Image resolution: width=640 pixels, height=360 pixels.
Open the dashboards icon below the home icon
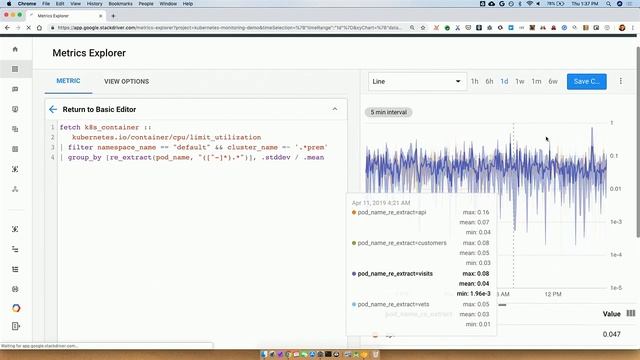(15, 69)
